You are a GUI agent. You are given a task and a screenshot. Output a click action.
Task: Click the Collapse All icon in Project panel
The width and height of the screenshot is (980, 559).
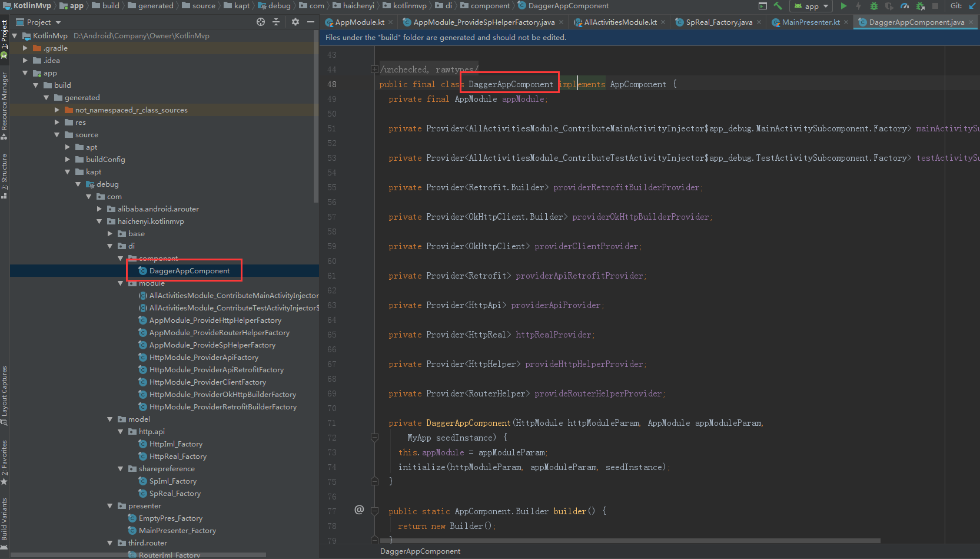point(276,22)
